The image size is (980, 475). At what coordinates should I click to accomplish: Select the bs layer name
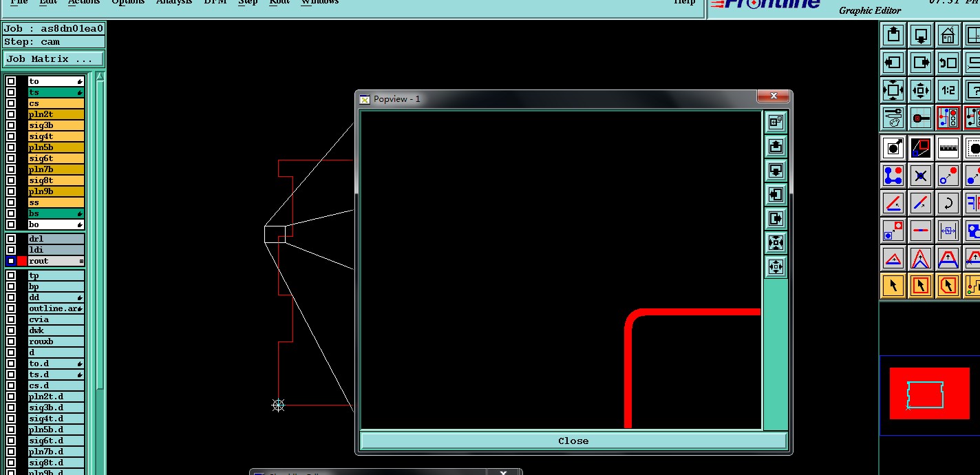(56, 213)
